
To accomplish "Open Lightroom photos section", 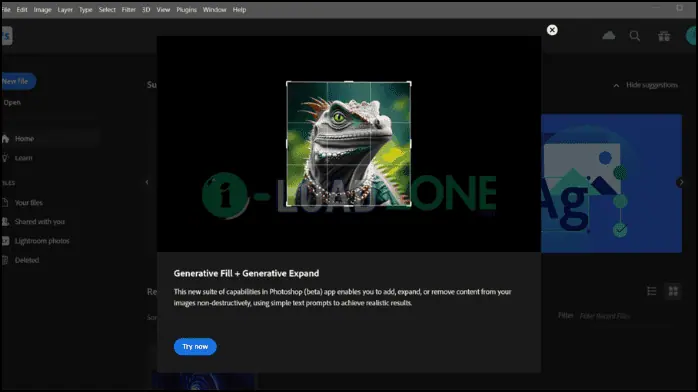I will [42, 241].
